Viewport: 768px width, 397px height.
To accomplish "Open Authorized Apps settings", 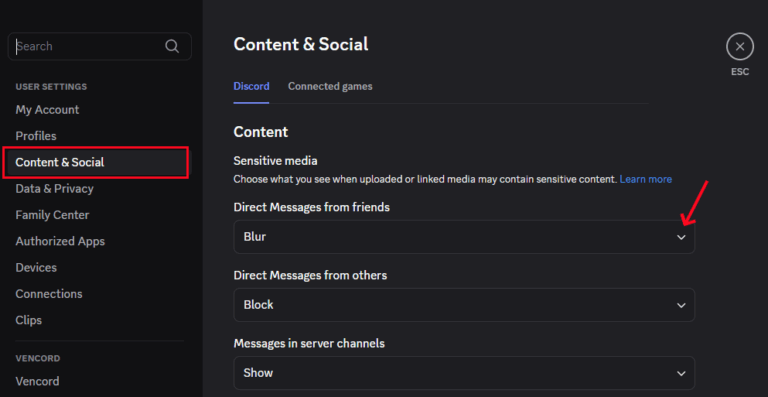I will [x=60, y=241].
